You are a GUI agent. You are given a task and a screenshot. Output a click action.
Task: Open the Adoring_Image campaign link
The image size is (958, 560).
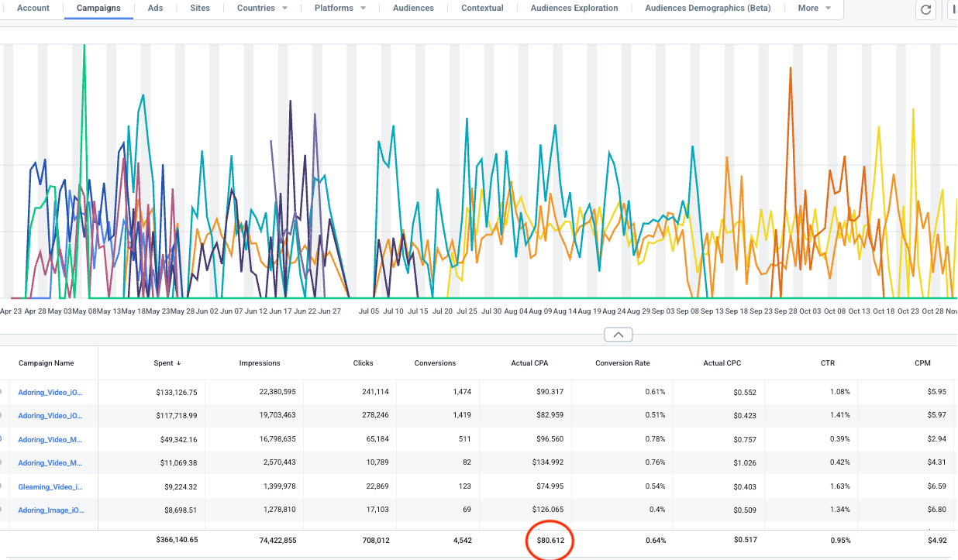pyautogui.click(x=50, y=510)
